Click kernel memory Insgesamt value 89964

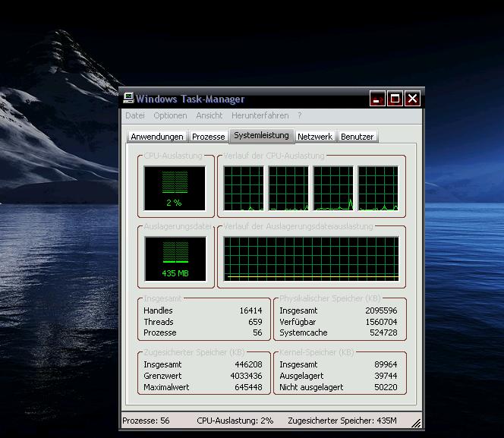pyautogui.click(x=386, y=364)
